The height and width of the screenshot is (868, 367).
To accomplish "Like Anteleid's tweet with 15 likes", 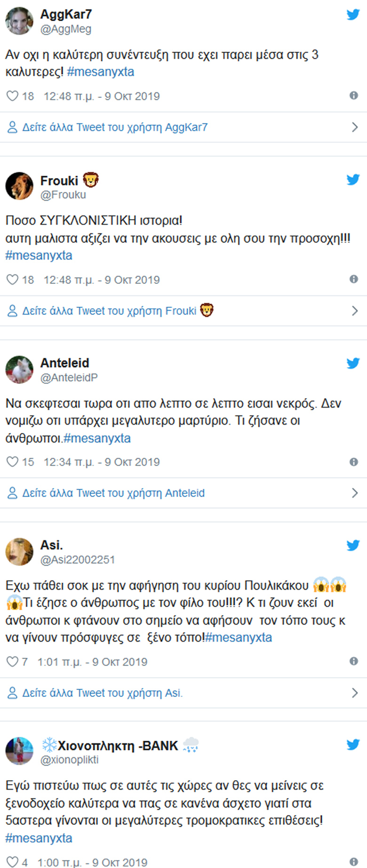I will pos(12,462).
